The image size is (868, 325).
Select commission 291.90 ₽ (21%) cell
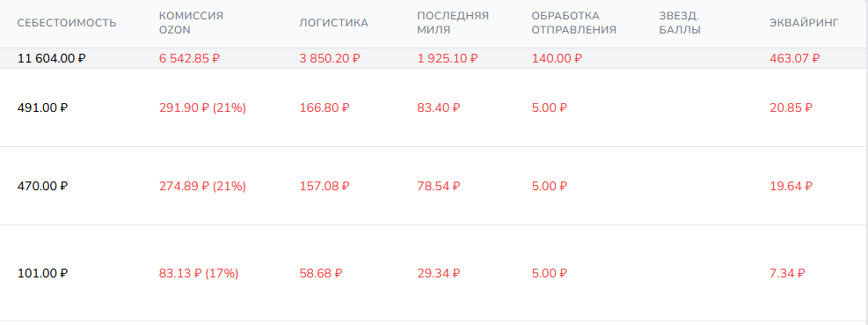[202, 107]
